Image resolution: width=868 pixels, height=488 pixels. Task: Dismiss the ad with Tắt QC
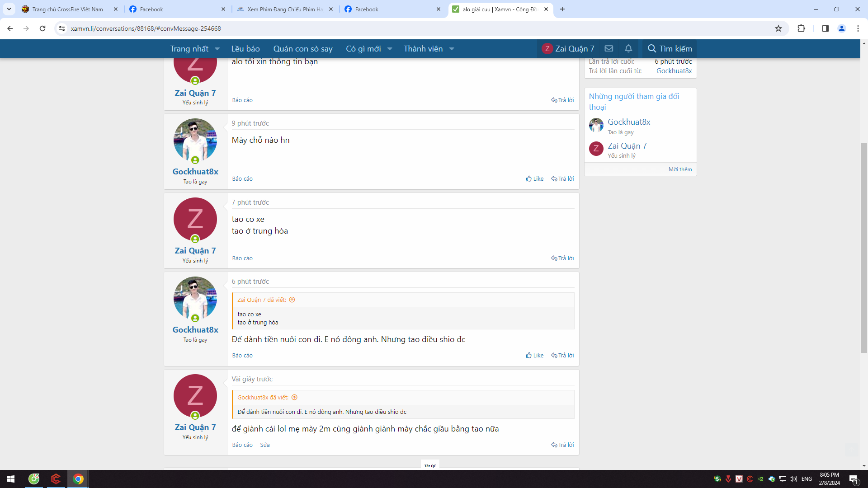click(x=430, y=466)
